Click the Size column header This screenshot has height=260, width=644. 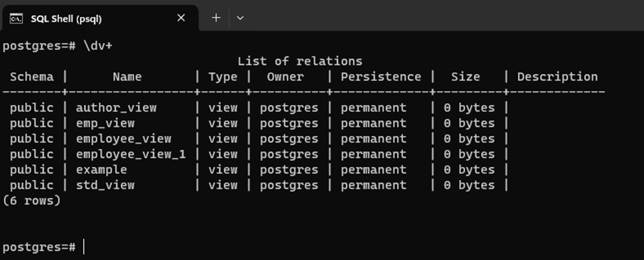pyautogui.click(x=466, y=77)
